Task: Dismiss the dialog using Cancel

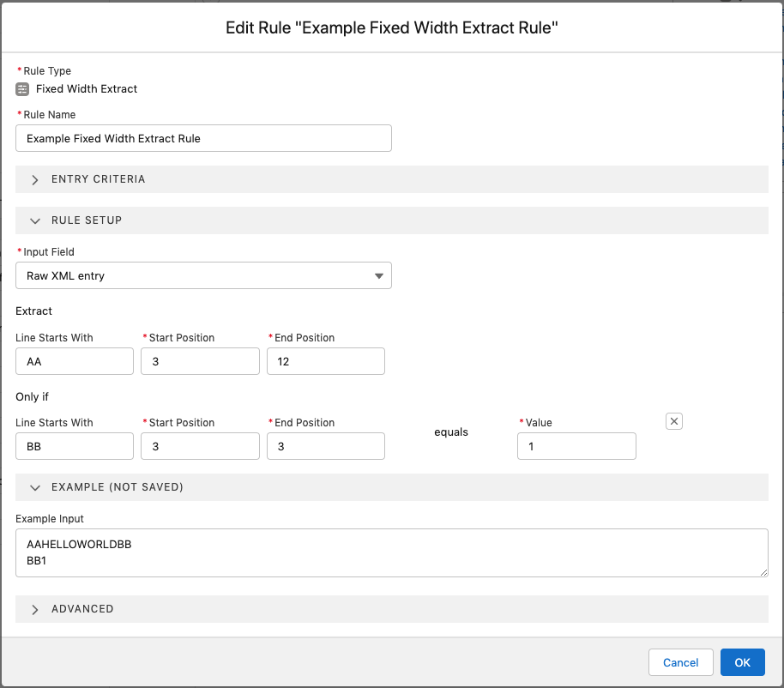Action: click(680, 662)
